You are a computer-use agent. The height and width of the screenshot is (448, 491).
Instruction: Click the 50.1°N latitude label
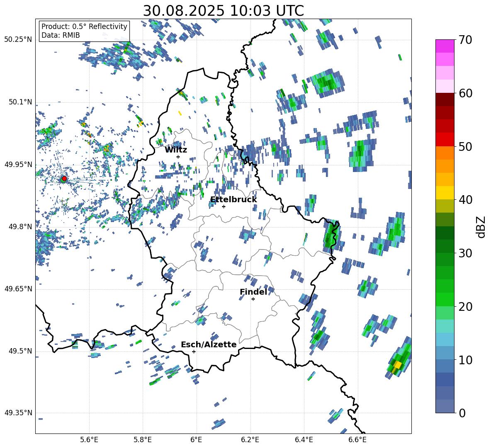pos(21,102)
